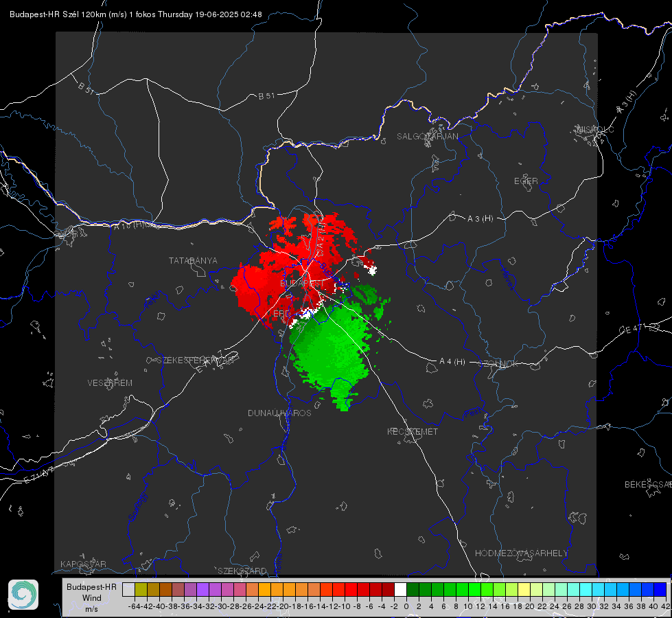Click the HÓDMEZŐVÁSÁRHELY city label
672x618 pixels.
[x=521, y=553]
